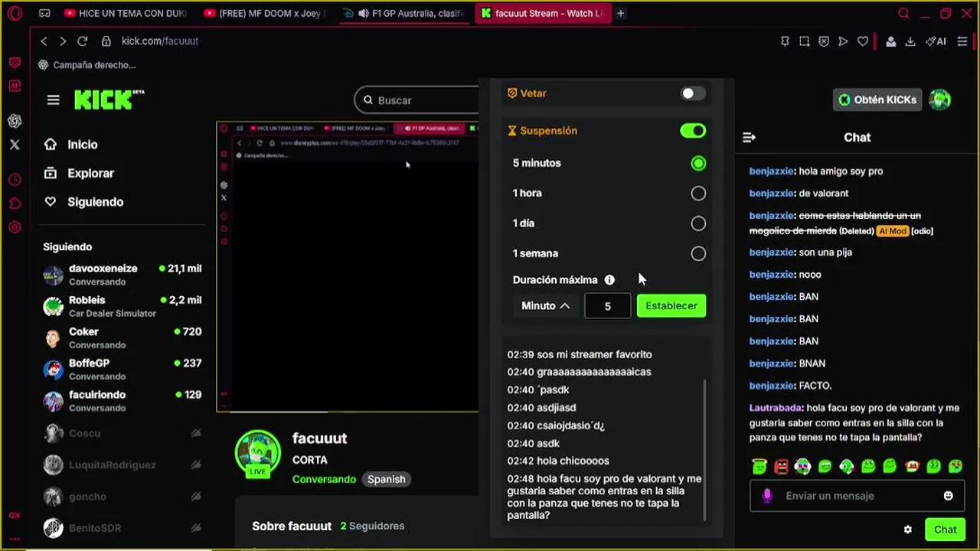Click the purple microphone icon
The width and height of the screenshot is (980, 551).
(x=767, y=496)
